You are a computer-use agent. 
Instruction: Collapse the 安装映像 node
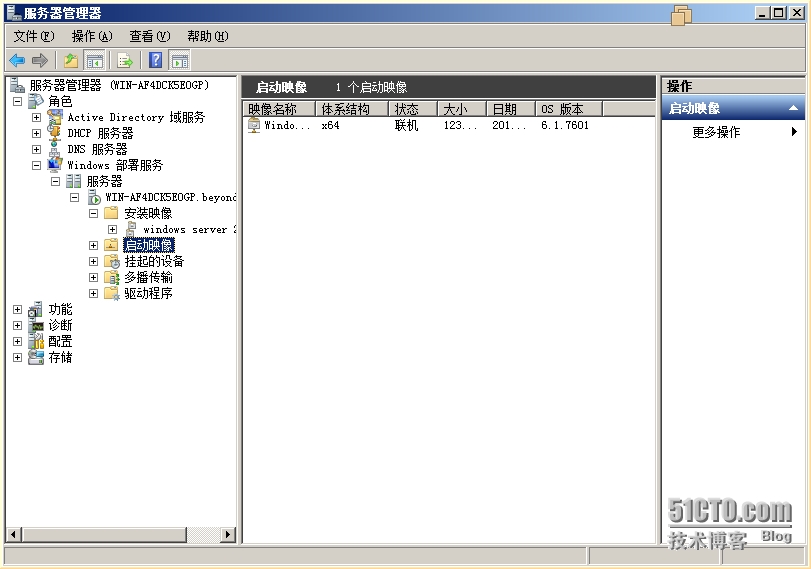click(x=93, y=213)
